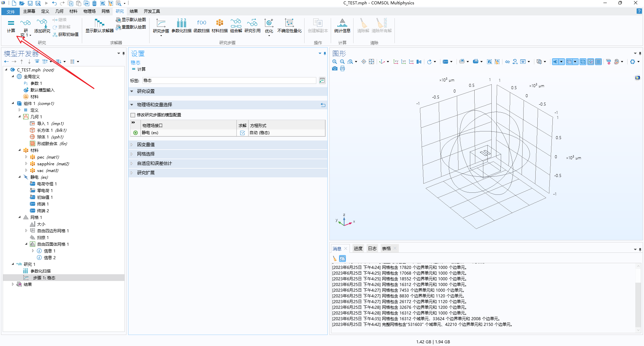Expand the 因变量值 section

tap(146, 145)
